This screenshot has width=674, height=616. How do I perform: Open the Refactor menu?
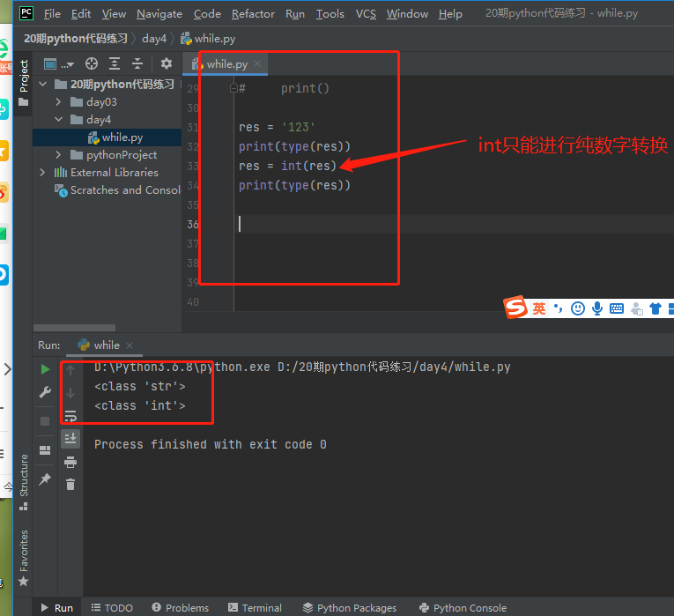point(253,14)
